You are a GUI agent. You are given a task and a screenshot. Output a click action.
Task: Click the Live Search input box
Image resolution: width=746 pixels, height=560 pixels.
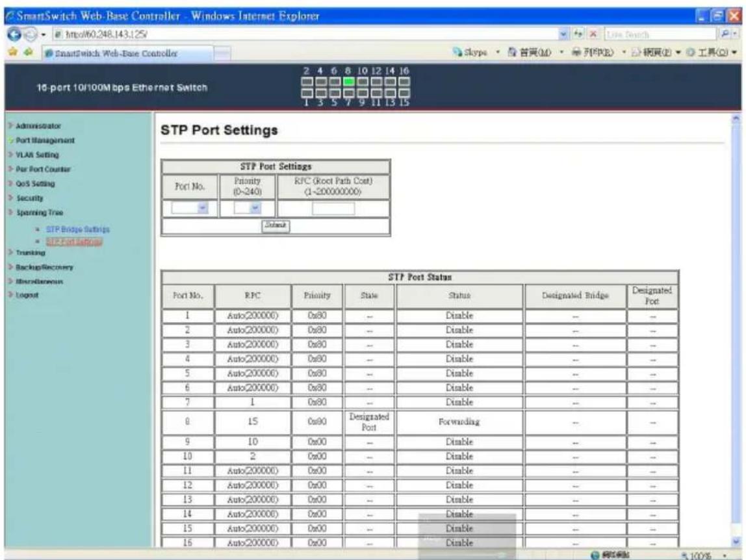(x=660, y=34)
